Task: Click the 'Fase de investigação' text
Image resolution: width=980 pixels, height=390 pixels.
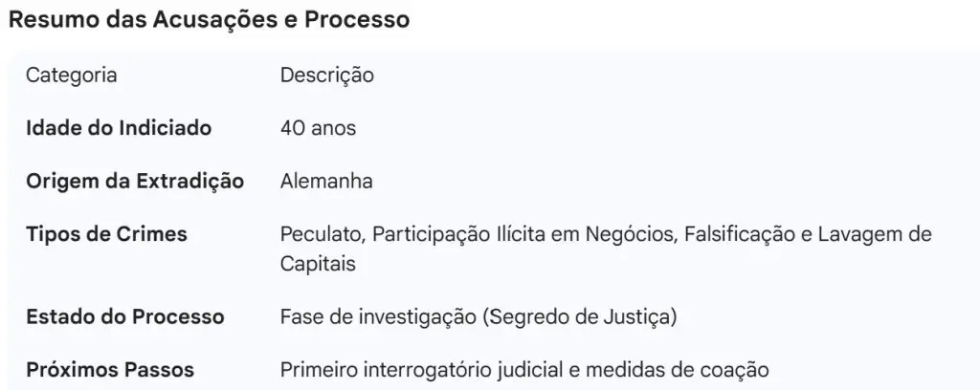Action: 378,317
